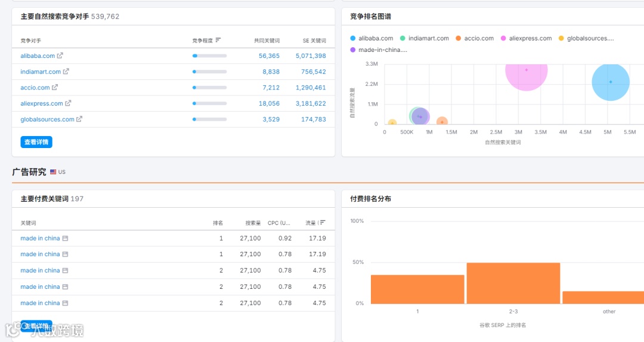The width and height of the screenshot is (644, 342).
Task: Select purple made-in-china bubble in chart
Action: [420, 117]
